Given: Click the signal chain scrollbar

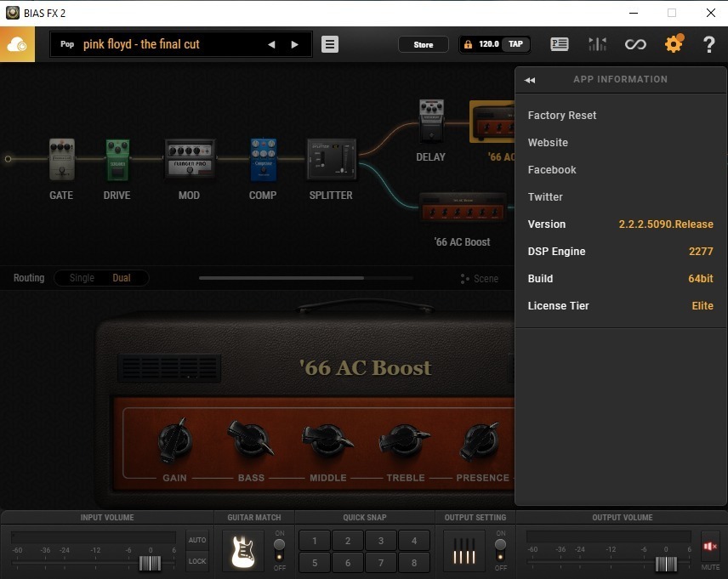Looking at the screenshot, I should tap(282, 278).
